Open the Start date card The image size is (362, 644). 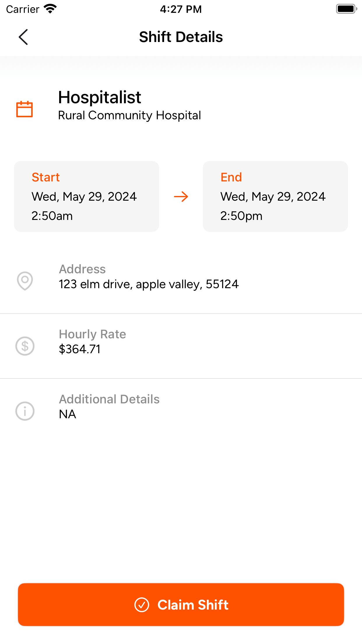click(x=87, y=196)
